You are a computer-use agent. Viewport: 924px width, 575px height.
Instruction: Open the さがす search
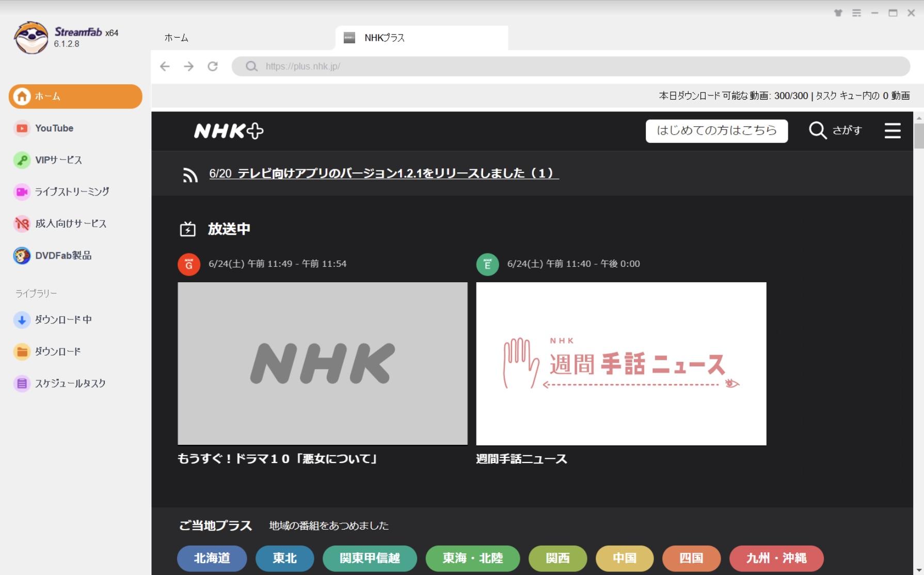click(x=835, y=131)
